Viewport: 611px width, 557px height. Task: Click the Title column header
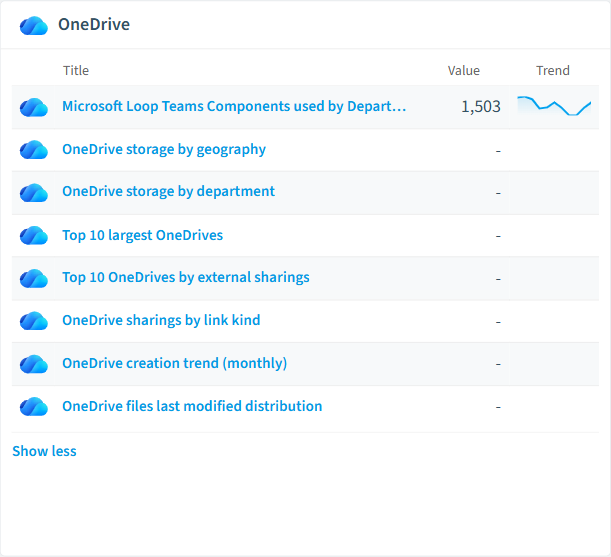point(76,71)
